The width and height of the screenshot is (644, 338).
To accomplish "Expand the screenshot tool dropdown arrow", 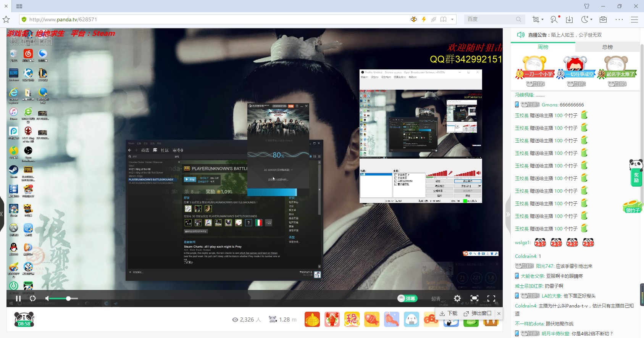I will (x=542, y=19).
